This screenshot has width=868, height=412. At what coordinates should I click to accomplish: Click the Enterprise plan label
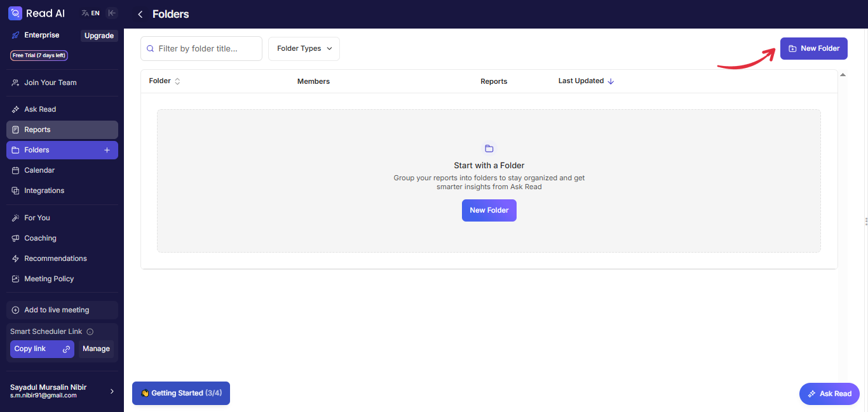[x=42, y=36]
